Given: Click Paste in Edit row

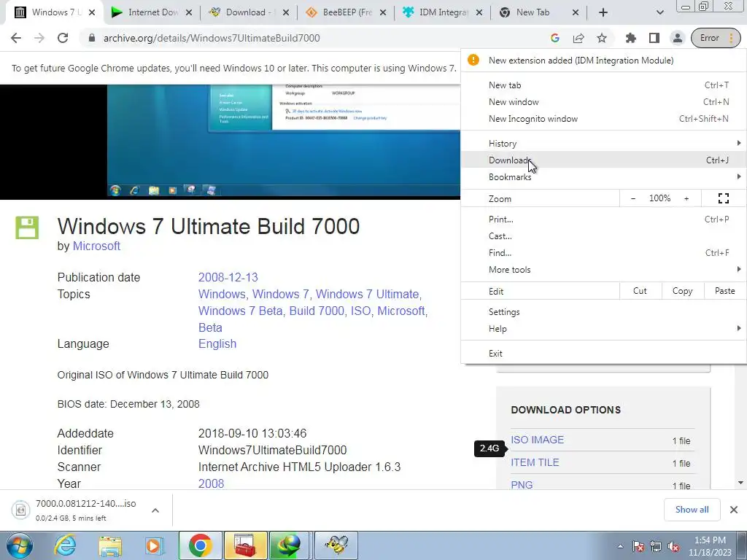Looking at the screenshot, I should [724, 291].
